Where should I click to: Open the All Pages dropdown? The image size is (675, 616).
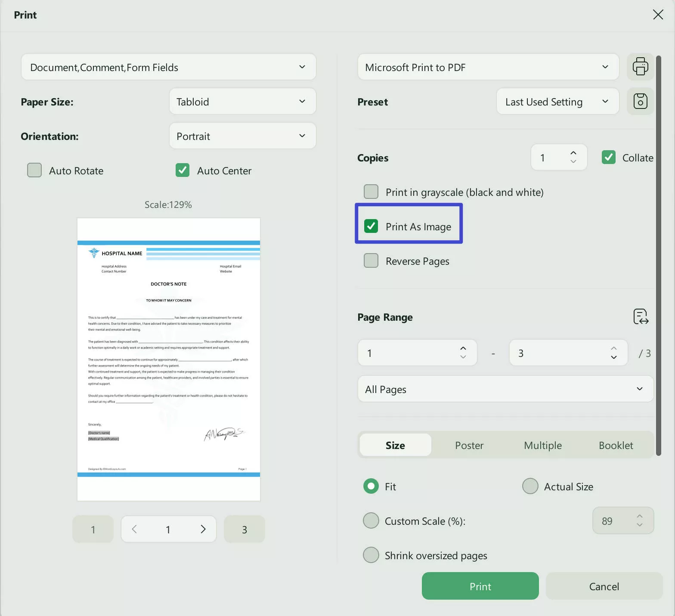(x=506, y=389)
